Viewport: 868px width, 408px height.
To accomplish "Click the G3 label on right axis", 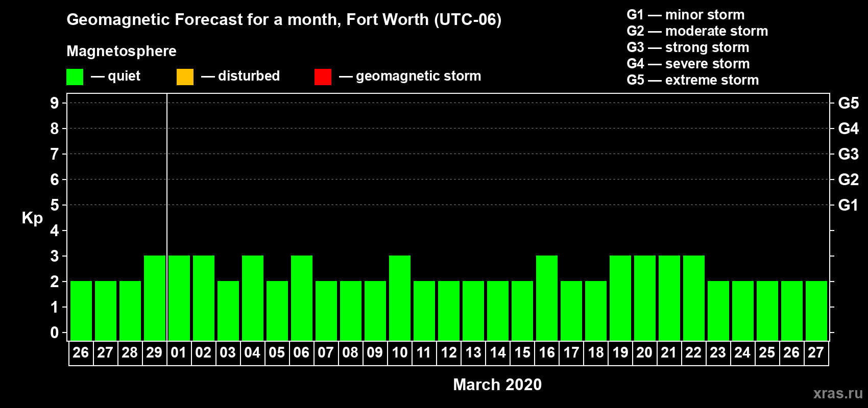I will point(849,154).
